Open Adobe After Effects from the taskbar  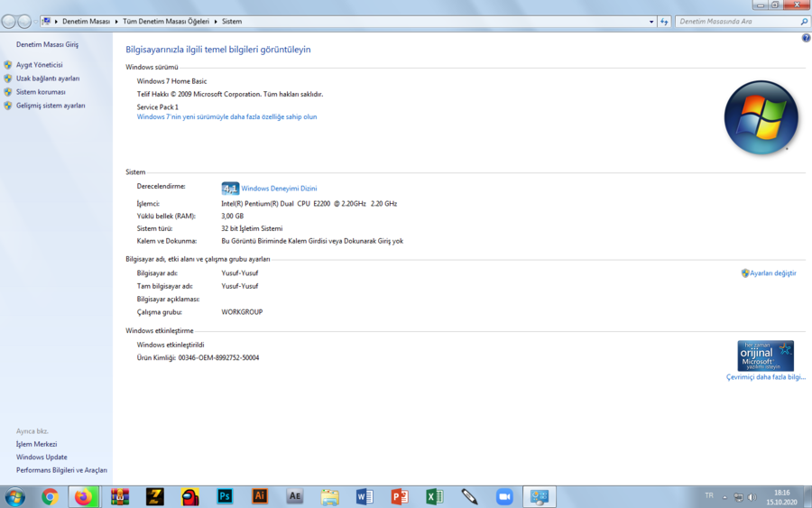[x=295, y=496]
